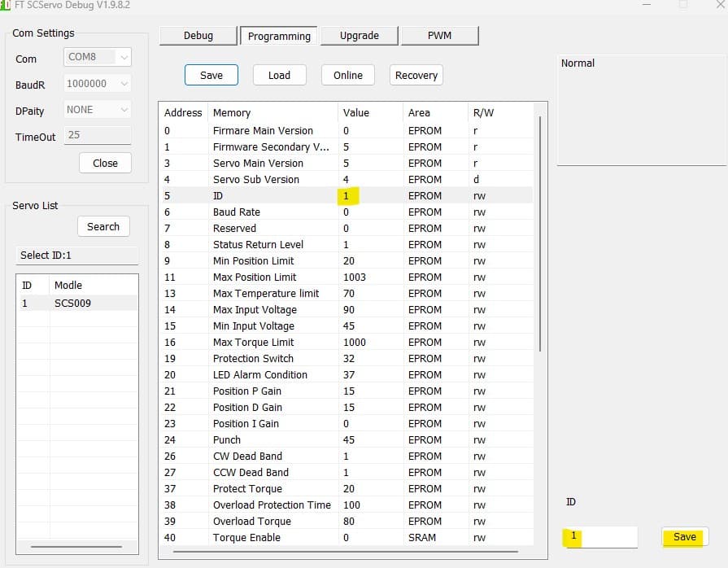Select the Torque Enable row

pyautogui.click(x=347, y=537)
